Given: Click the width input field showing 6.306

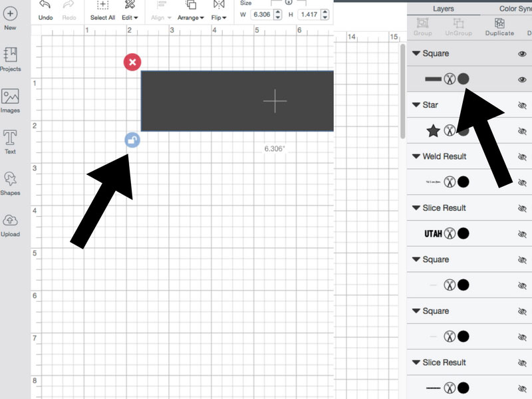Looking at the screenshot, I should 262,15.
